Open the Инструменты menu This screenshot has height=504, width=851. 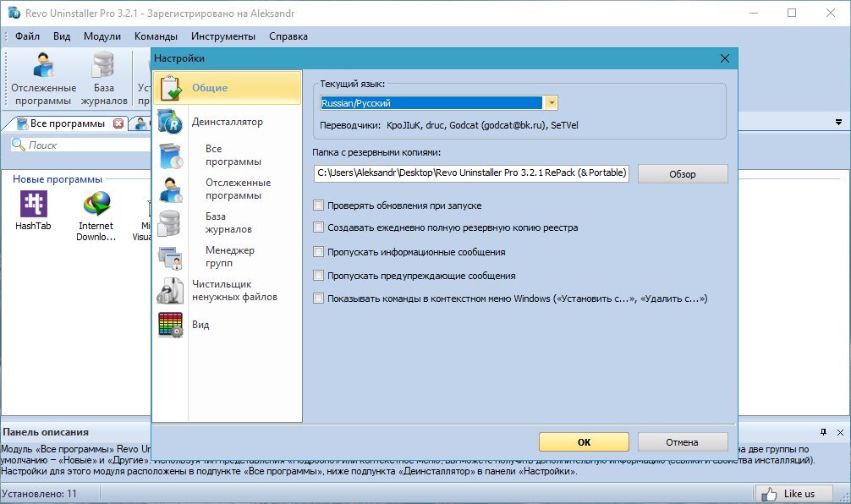click(223, 36)
